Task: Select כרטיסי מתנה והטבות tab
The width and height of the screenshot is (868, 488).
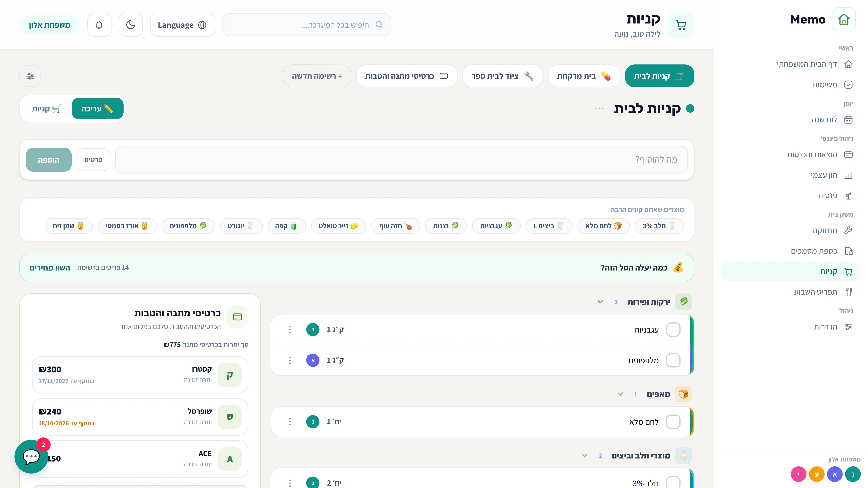Action: tap(406, 76)
